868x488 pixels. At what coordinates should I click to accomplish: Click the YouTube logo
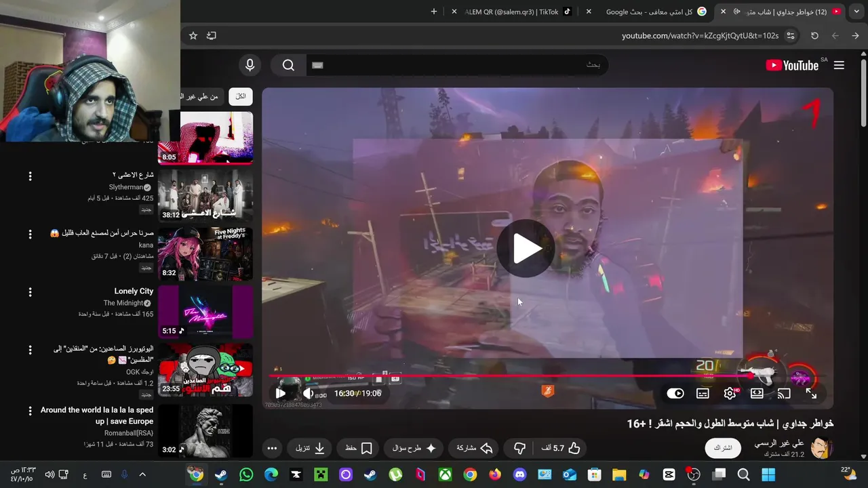(792, 65)
